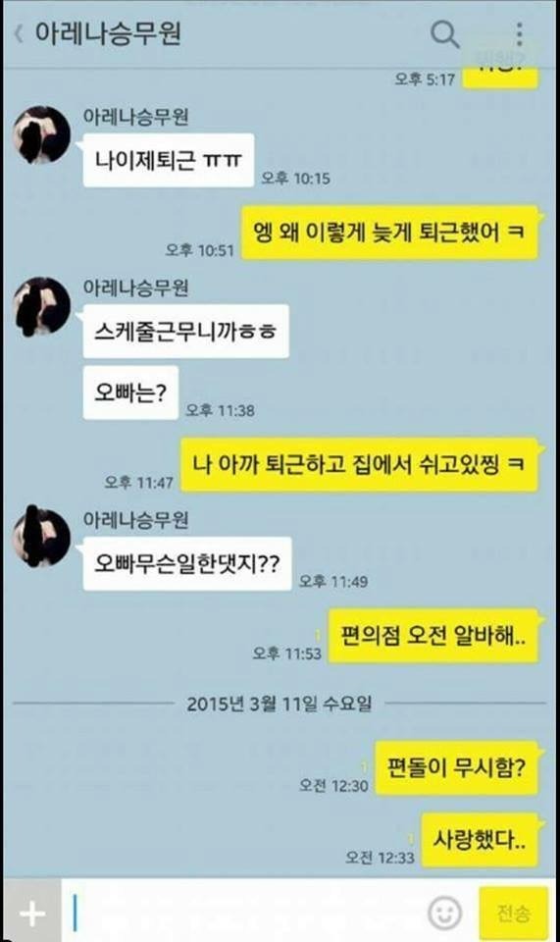Tap the back arrow beside 아레나승무원
560x942 pixels.
[19, 33]
